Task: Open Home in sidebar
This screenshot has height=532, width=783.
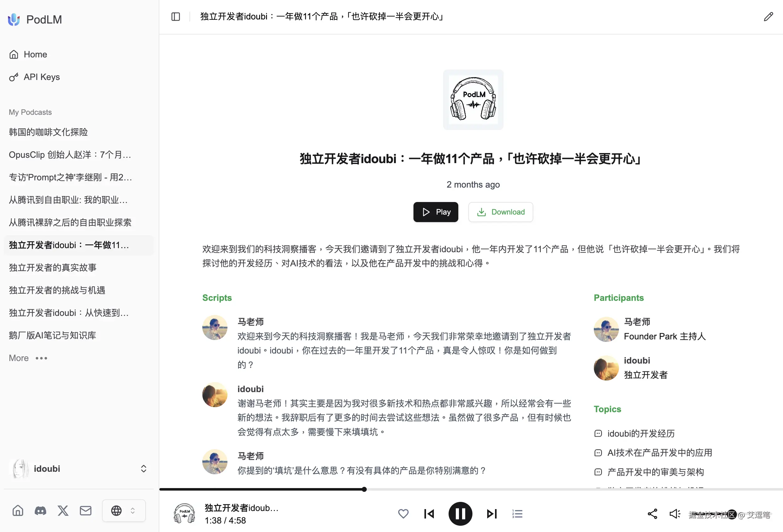Action: [x=35, y=54]
